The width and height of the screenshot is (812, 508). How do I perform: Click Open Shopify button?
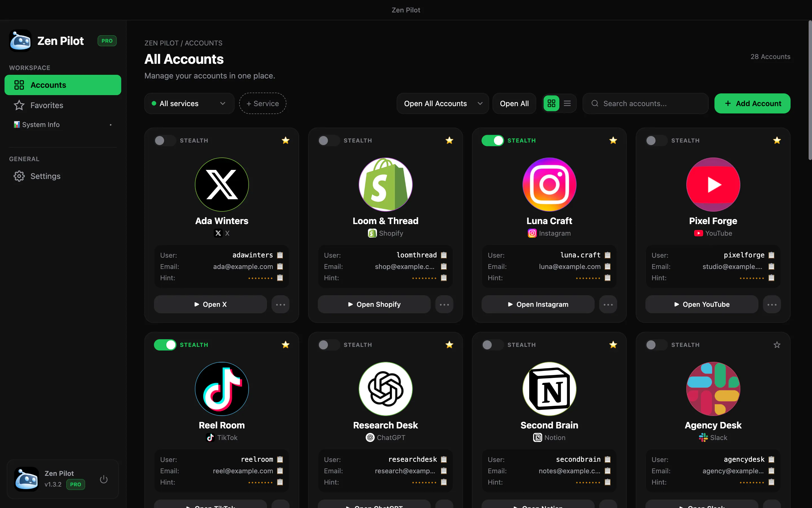pyautogui.click(x=374, y=305)
